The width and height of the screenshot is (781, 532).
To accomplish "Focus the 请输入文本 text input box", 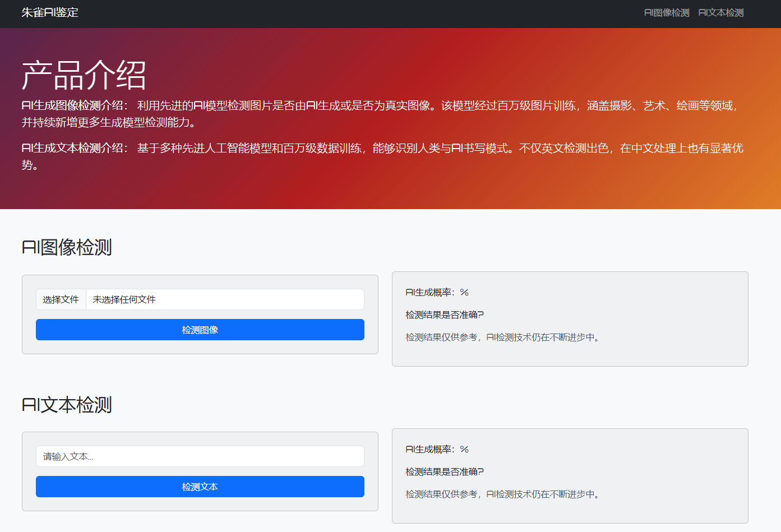I will pos(200,456).
